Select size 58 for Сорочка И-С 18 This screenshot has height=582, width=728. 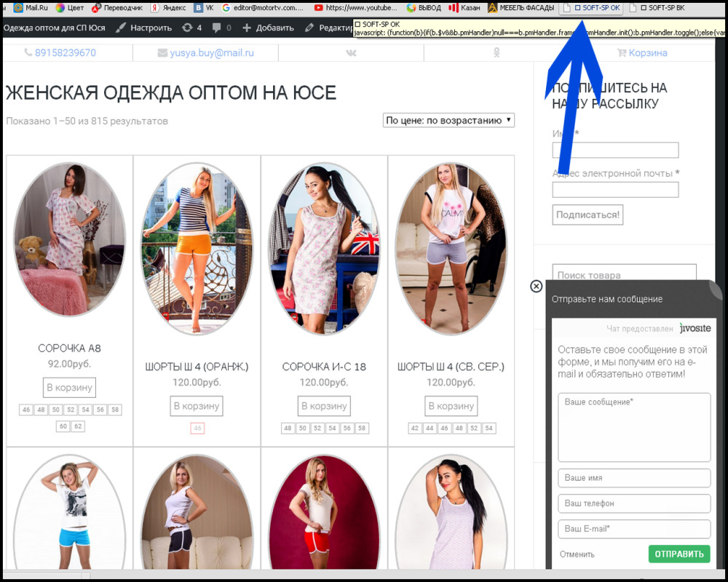click(x=362, y=428)
